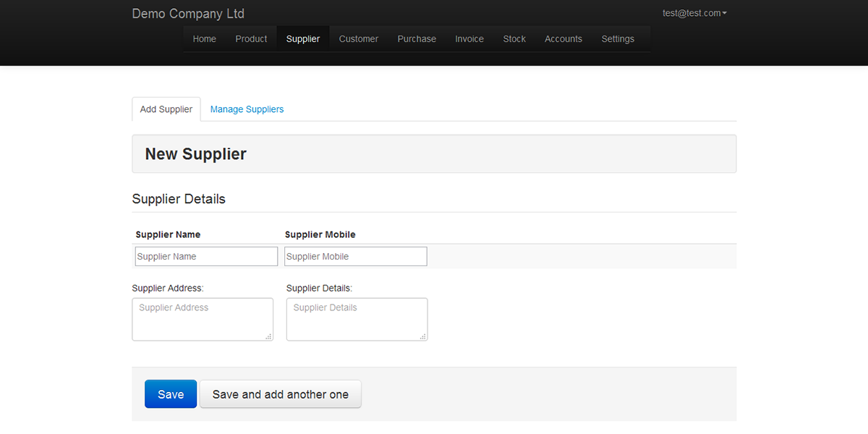Click the Demo Company Ltd brand link
This screenshot has height=434, width=868.
click(x=187, y=13)
